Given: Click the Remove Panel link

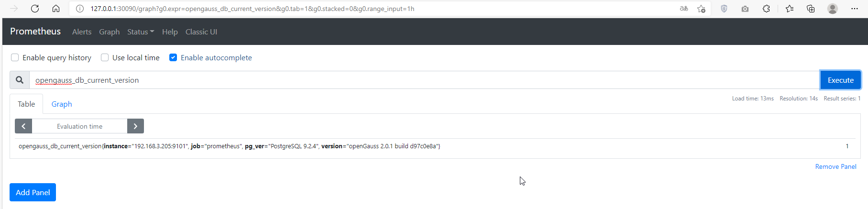Looking at the screenshot, I should click(835, 166).
